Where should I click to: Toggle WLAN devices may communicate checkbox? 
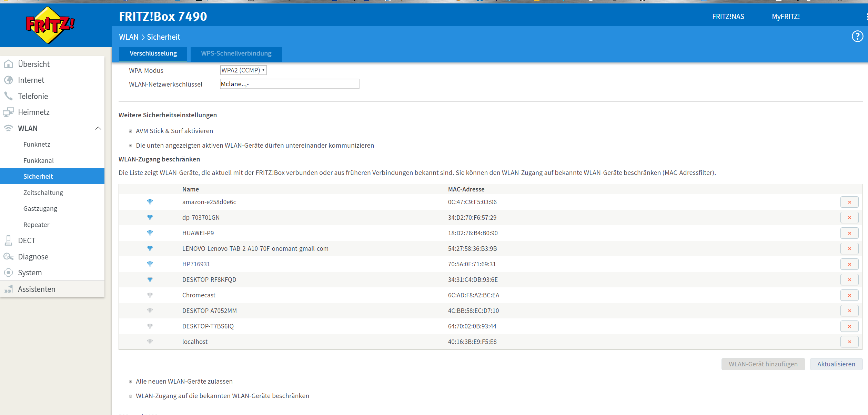pyautogui.click(x=131, y=146)
